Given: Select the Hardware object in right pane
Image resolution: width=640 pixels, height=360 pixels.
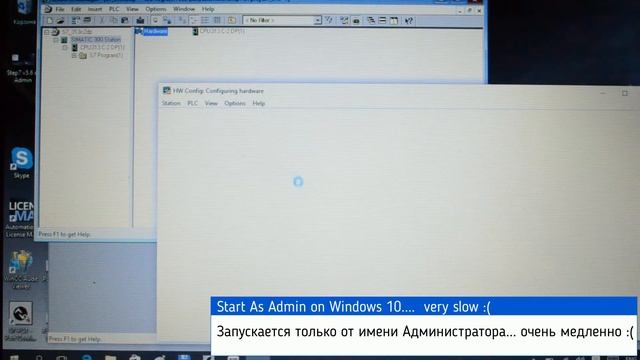Looking at the screenshot, I should 151,31.
